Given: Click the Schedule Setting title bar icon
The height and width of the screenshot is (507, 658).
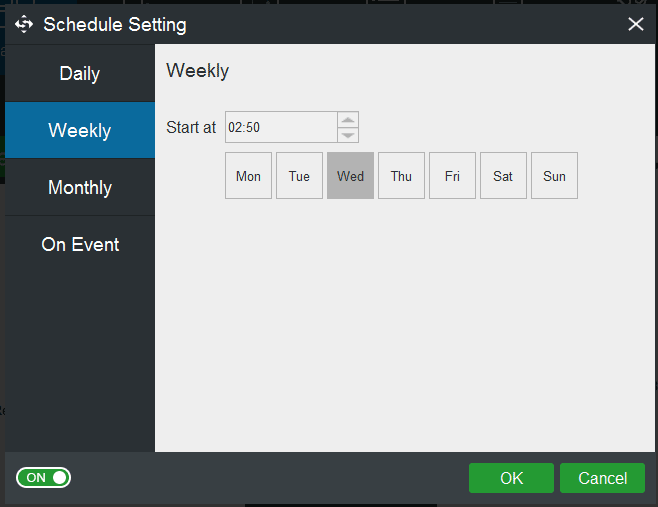Looking at the screenshot, I should click(x=24, y=24).
